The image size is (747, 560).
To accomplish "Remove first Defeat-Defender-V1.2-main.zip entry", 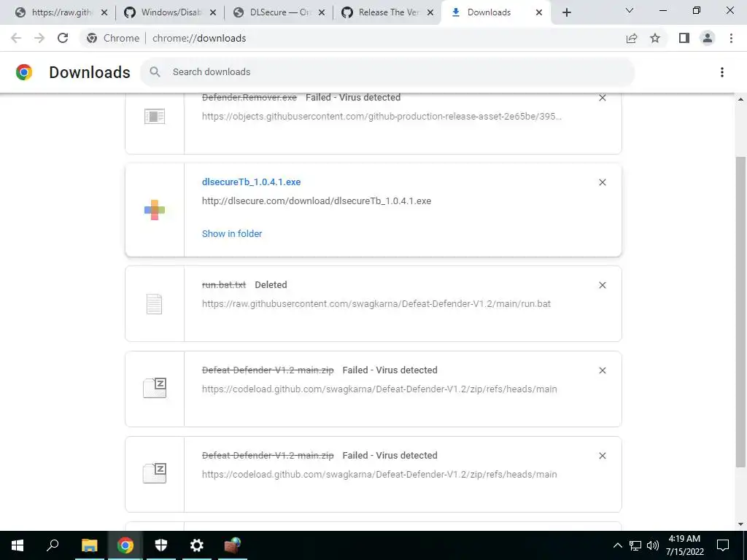I will (602, 370).
